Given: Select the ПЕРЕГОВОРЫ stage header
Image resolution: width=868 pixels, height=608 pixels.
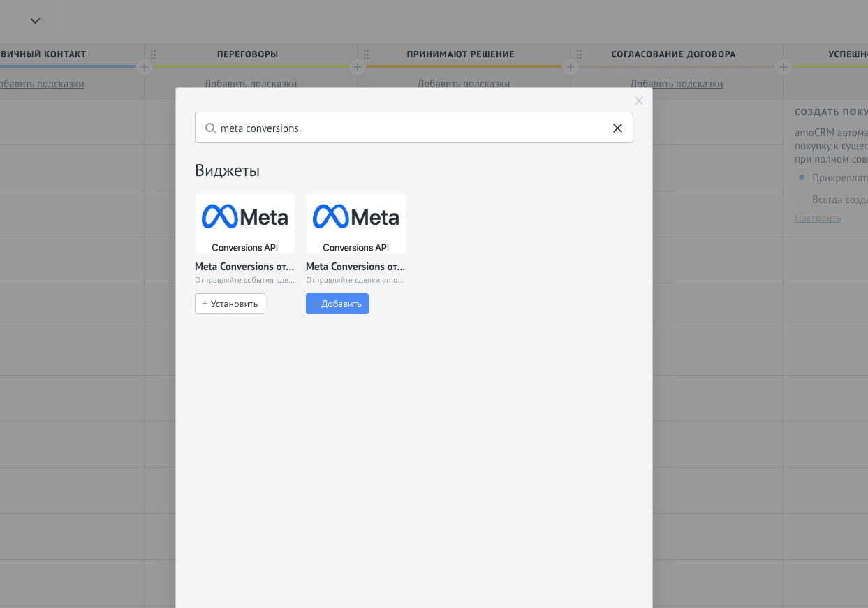Looking at the screenshot, I should [x=247, y=54].
